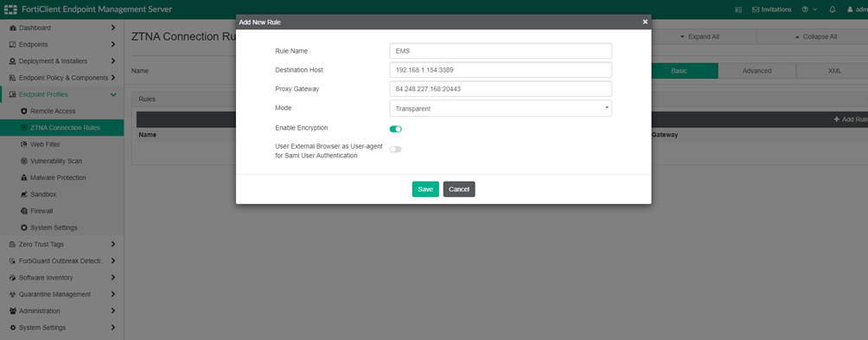Screen dimensions: 868x340
Task: Click the panel icon left of Invitations
Action: point(738,10)
